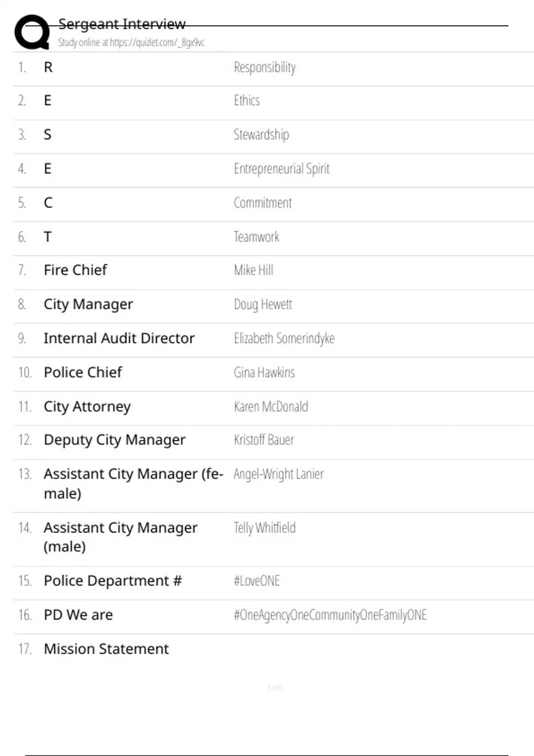Click the Stewardship definition
Viewport: 534px width, 756px height.
(x=261, y=134)
